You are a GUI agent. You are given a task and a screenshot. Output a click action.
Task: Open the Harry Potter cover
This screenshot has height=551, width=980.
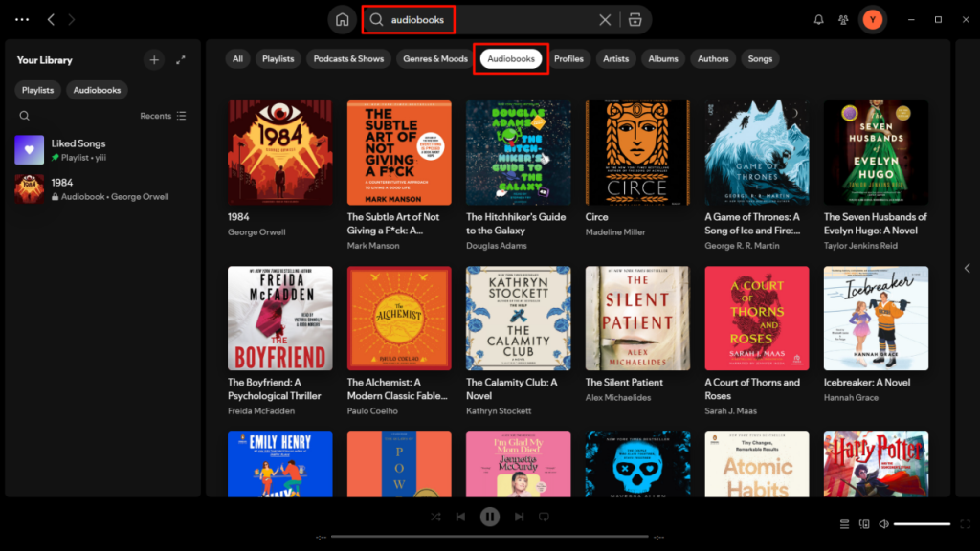coord(877,464)
